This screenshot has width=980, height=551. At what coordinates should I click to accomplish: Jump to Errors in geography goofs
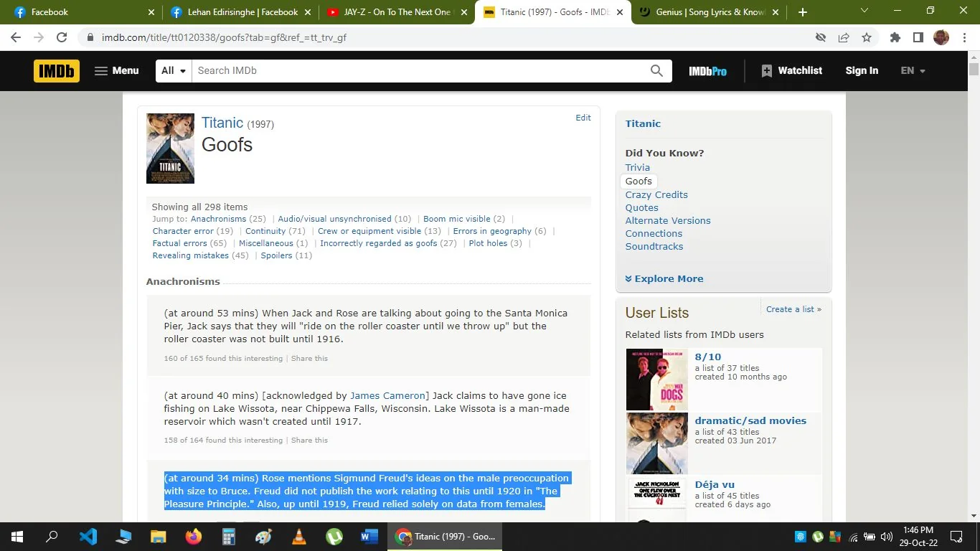492,231
